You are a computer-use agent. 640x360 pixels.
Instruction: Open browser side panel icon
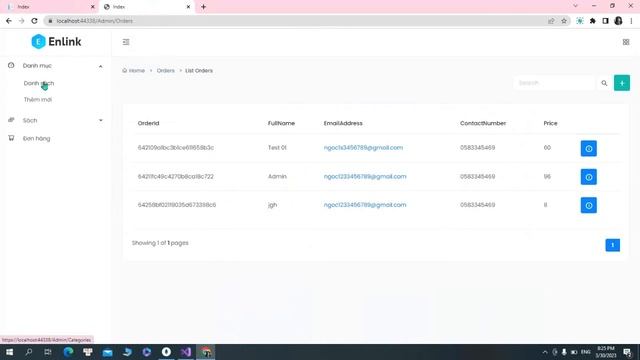pyautogui.click(x=605, y=21)
